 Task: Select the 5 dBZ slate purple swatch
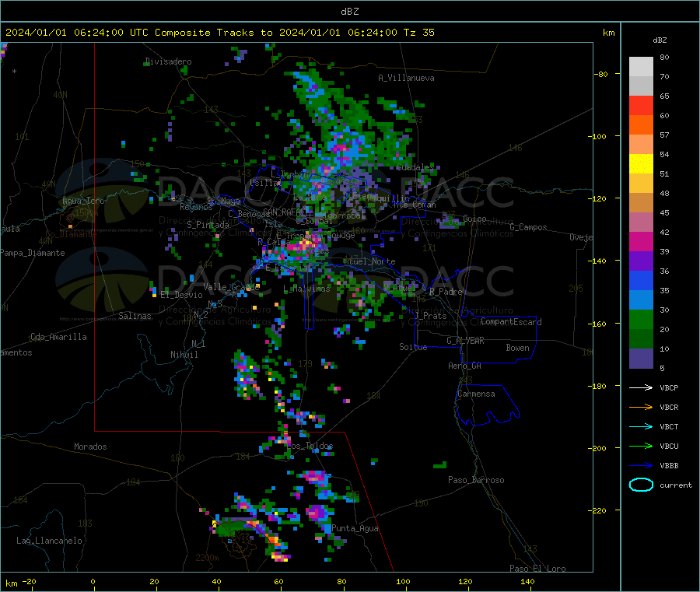click(641, 359)
